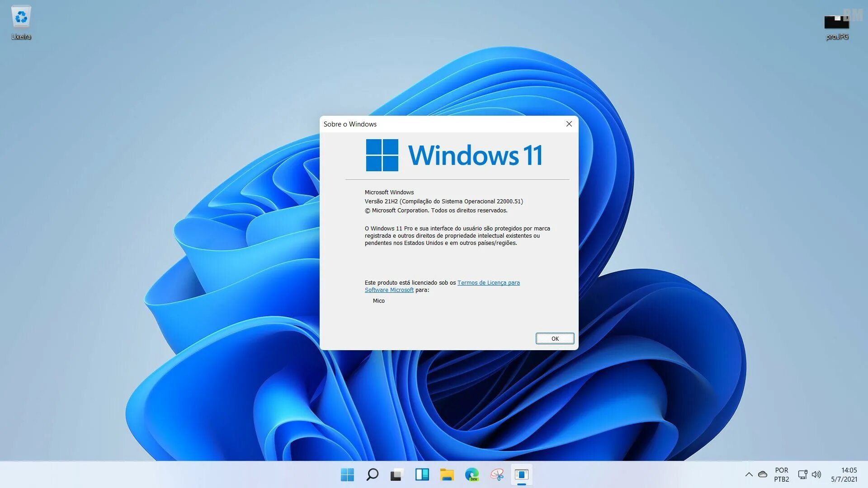Open the clock and date flyout
This screenshot has height=488, width=868.
coord(844,474)
